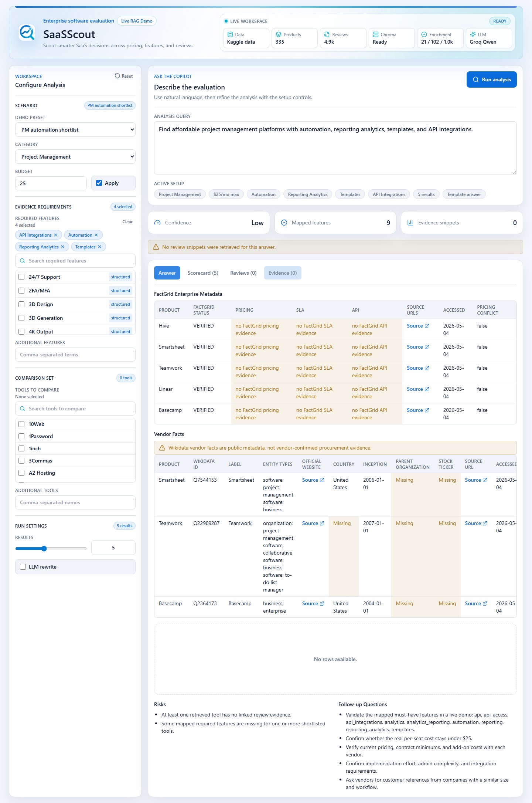532x803 pixels.
Task: Check the A2 Hosting tool
Action: point(21,473)
